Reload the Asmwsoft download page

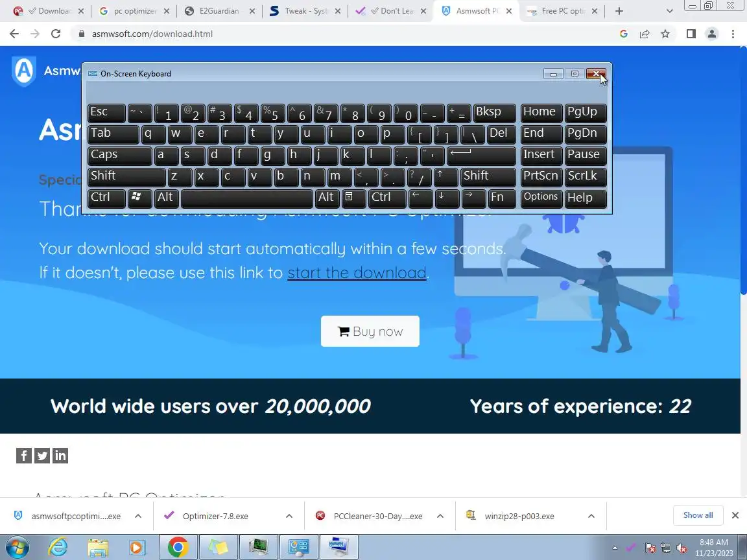click(56, 34)
